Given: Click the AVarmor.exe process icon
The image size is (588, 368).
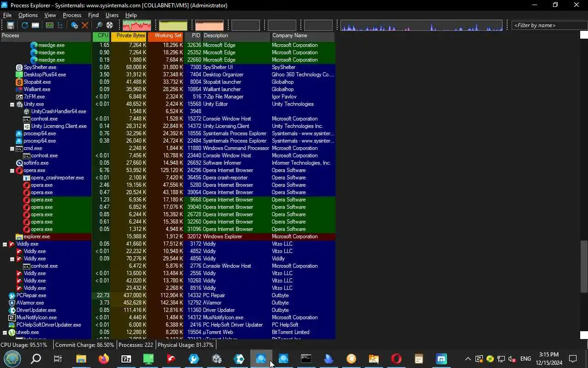Looking at the screenshot, I should coord(12,303).
